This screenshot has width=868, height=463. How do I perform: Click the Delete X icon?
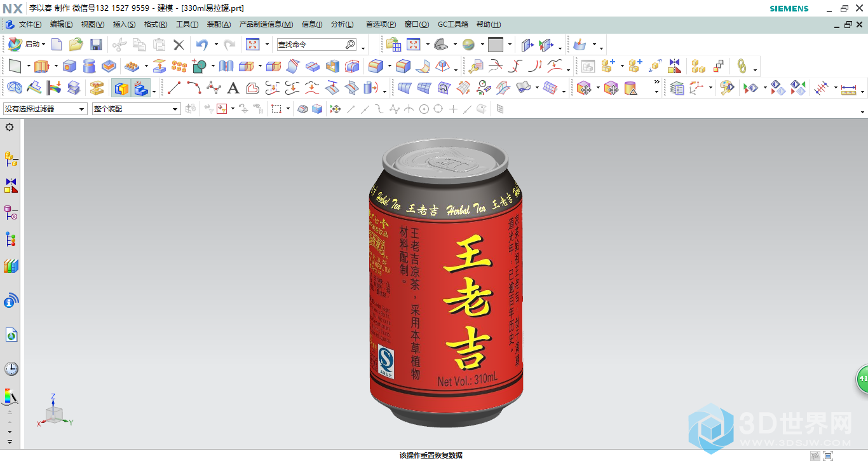[179, 45]
